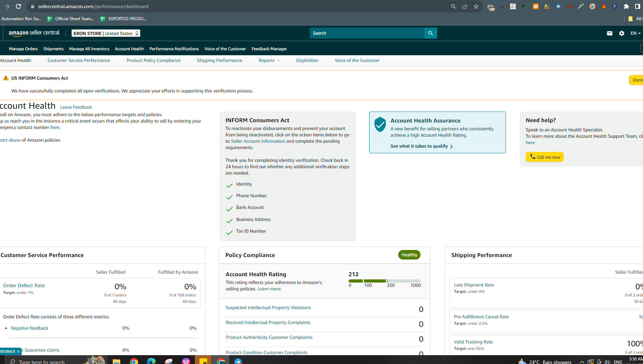The height and width of the screenshot is (364, 643).
Task: Close the FEEDBACK tab with its X
Action: point(18,352)
